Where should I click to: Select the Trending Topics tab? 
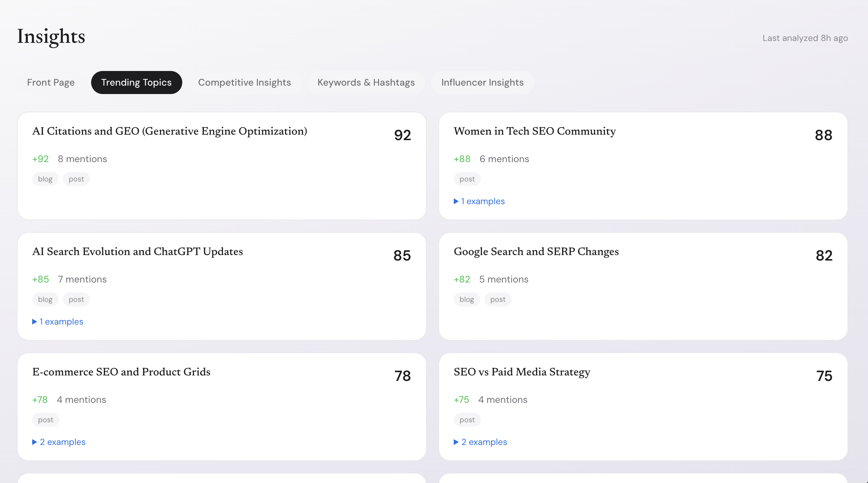[x=136, y=82]
